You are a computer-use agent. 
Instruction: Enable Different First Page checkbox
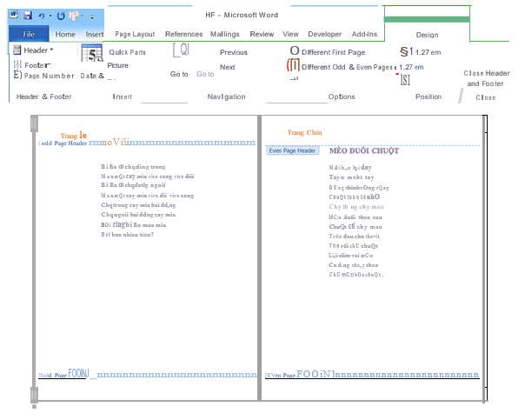tap(295, 52)
